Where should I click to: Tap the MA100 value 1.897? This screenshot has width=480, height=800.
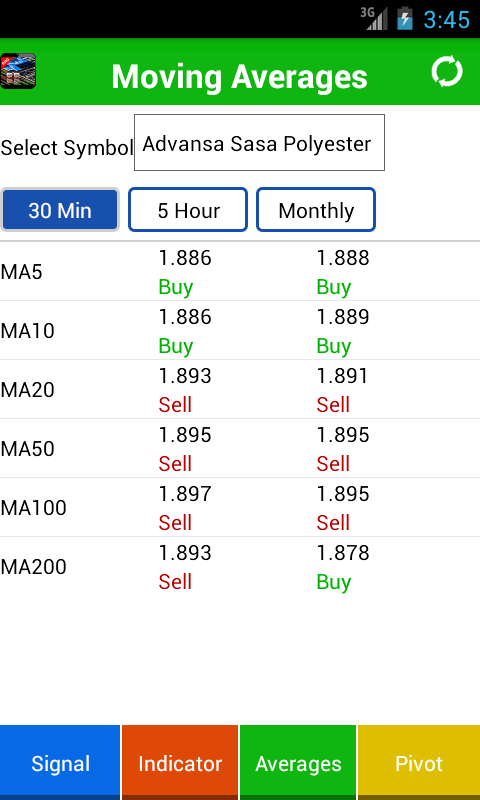coord(185,494)
